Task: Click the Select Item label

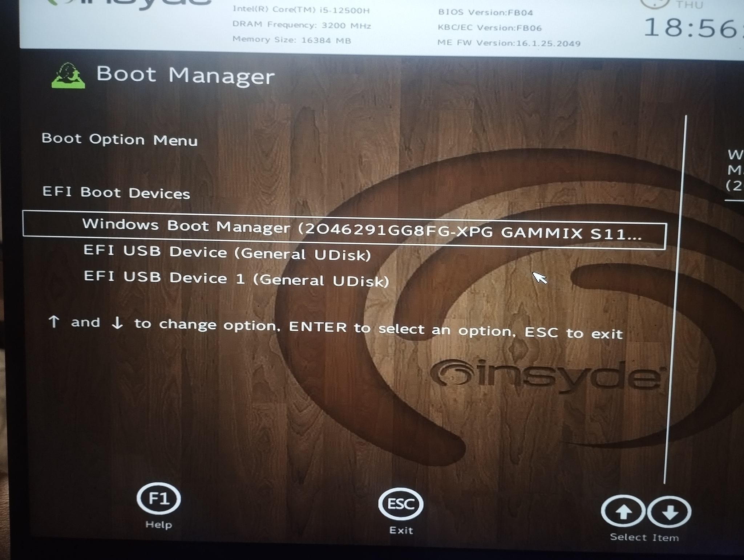Action: pos(644,537)
